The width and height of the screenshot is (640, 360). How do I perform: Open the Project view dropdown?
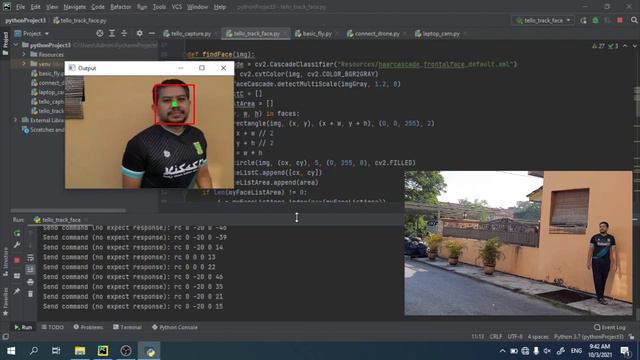32,33
